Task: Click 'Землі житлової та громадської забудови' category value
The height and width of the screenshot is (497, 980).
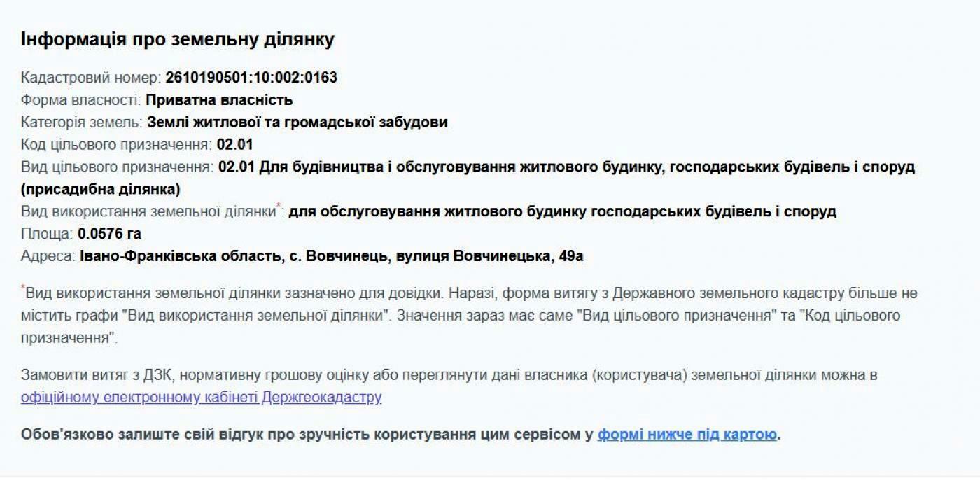Action: tap(297, 122)
